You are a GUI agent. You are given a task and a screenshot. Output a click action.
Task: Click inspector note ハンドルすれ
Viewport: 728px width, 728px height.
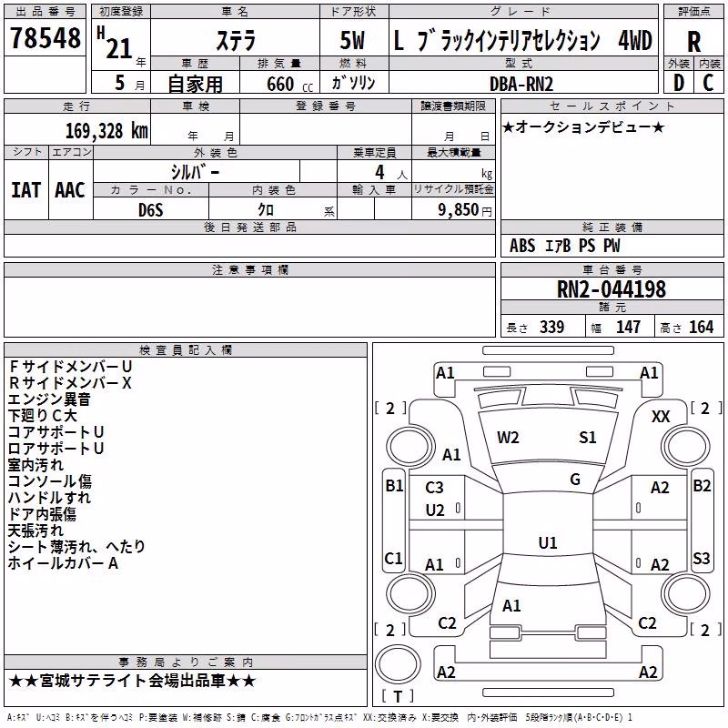[49, 498]
